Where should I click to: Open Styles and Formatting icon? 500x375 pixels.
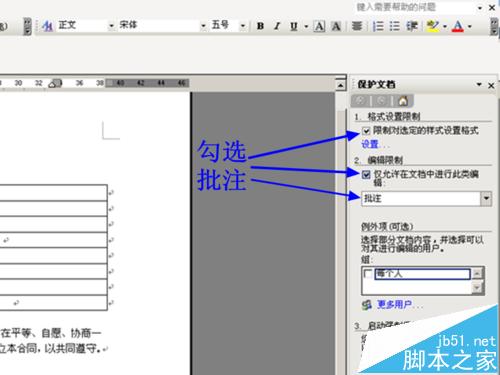48,26
